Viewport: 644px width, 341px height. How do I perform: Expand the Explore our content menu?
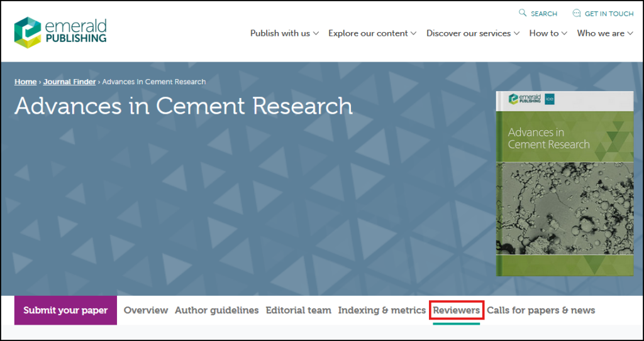[x=372, y=33]
